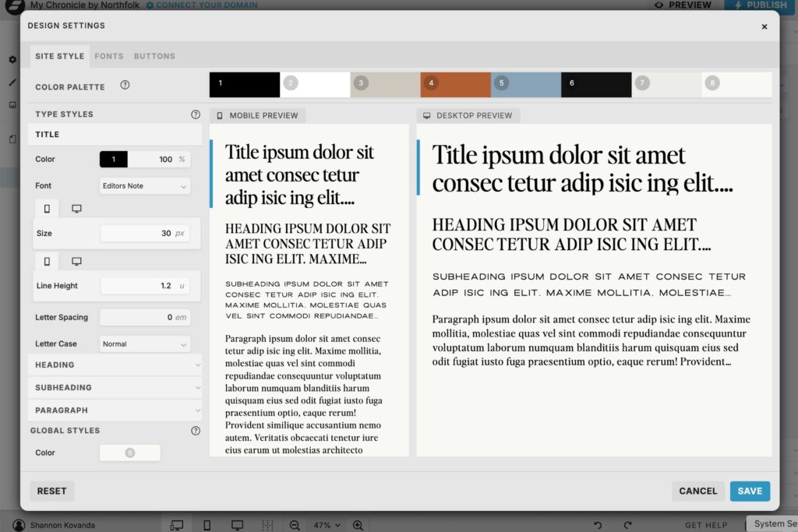Open the Letter Case dropdown
Image resolution: width=798 pixels, height=532 pixels.
145,344
